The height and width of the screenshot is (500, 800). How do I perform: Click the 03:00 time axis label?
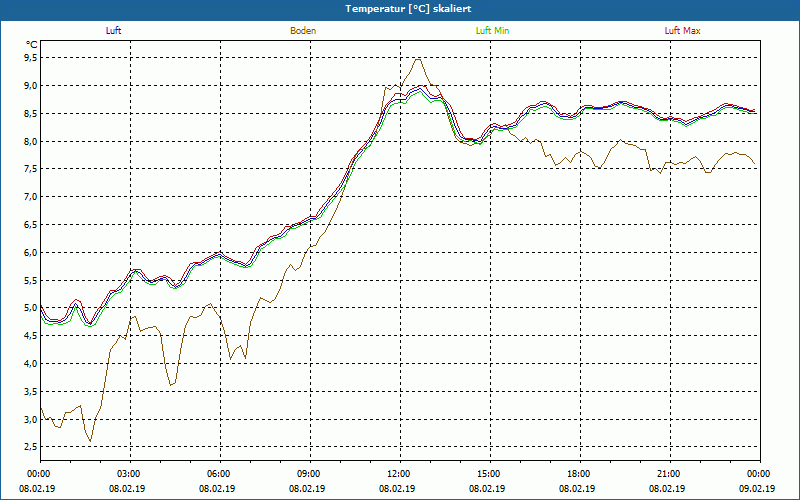click(129, 474)
